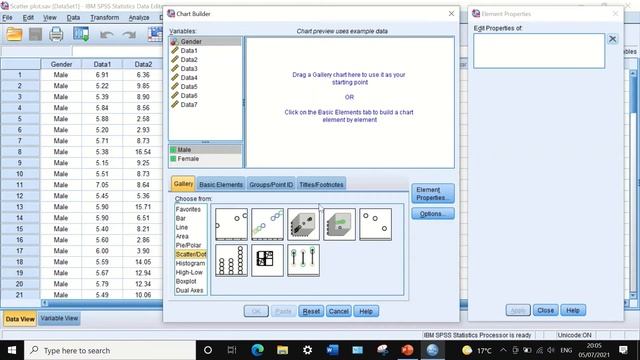
Task: Choose Boxplot in the gallery list
Action: point(186,281)
